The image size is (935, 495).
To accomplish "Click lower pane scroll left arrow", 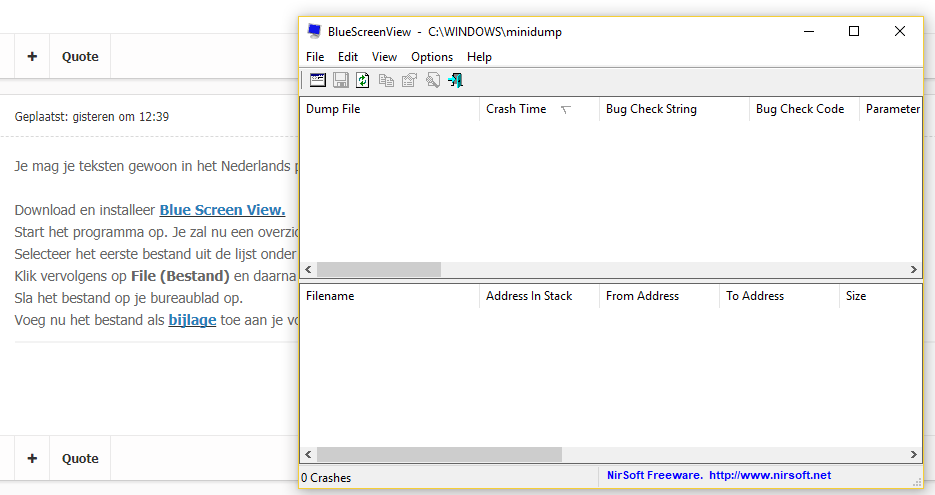I will click(308, 454).
